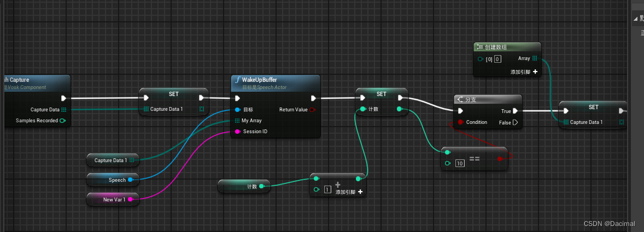644x232 pixels.
Task: Click 添加引脚 plus on the add node
Action: click(360, 192)
